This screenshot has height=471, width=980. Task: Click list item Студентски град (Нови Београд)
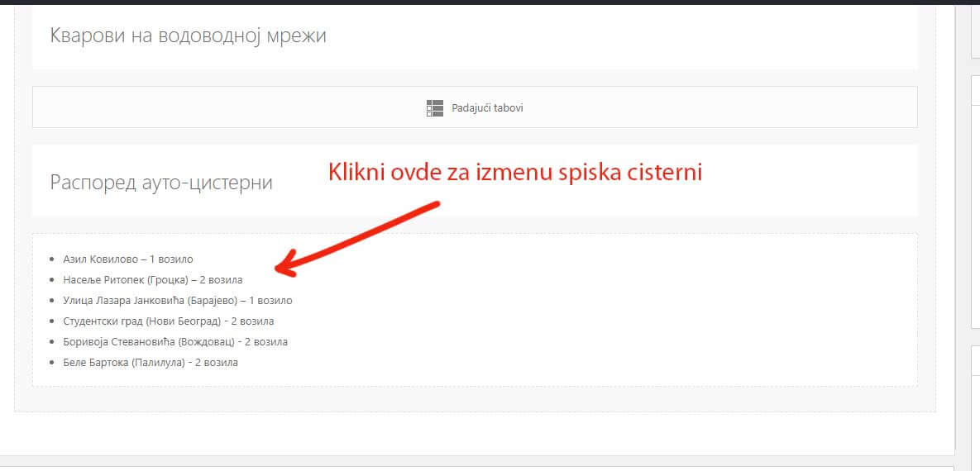click(169, 321)
